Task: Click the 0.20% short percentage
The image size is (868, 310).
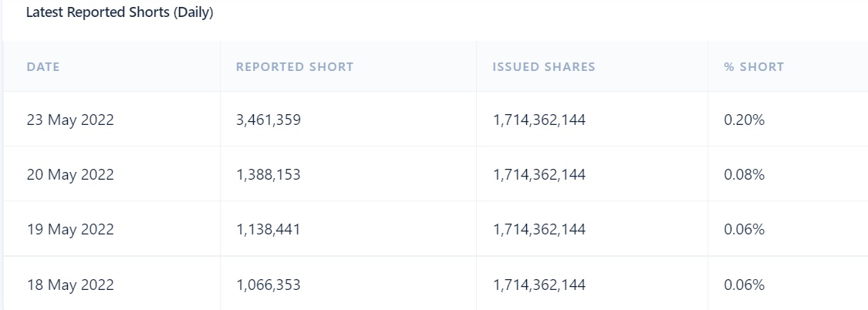Action: [745, 120]
